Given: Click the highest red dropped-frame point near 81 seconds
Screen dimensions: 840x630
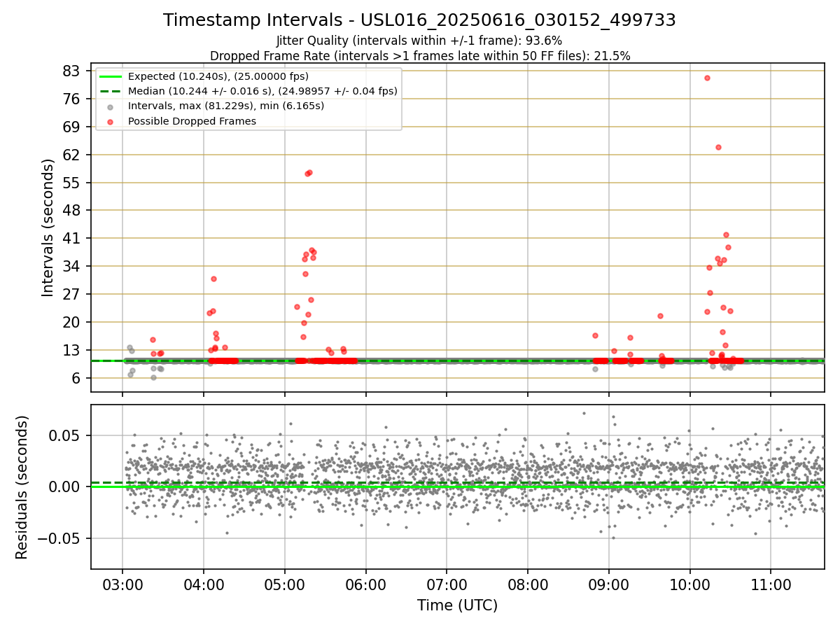Looking at the screenshot, I should coord(707,78).
